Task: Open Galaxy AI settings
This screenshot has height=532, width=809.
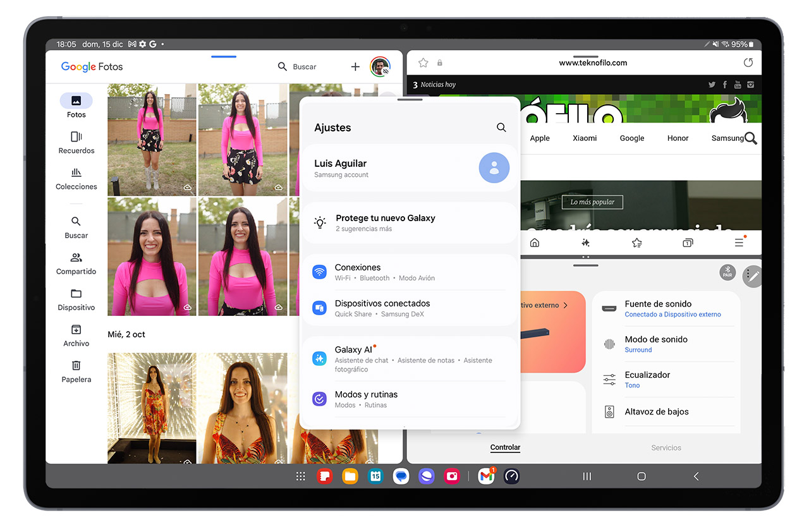Action: coord(410,359)
